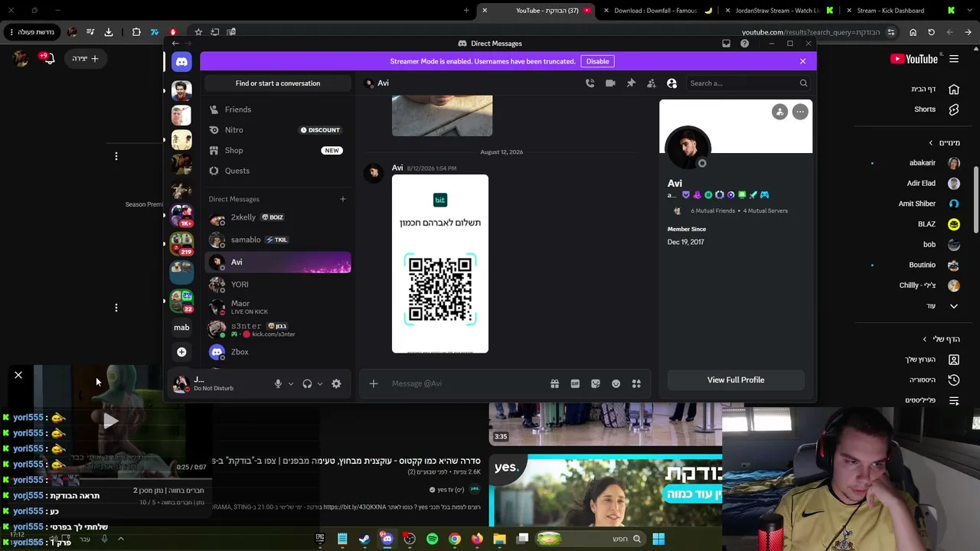
Task: Deafen the Discord headphones
Action: (307, 383)
